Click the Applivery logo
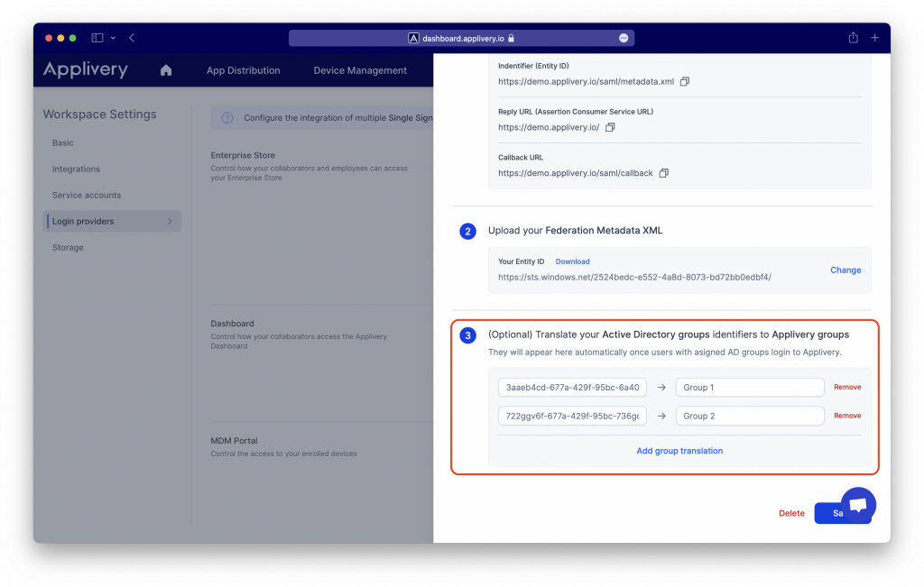 86,69
